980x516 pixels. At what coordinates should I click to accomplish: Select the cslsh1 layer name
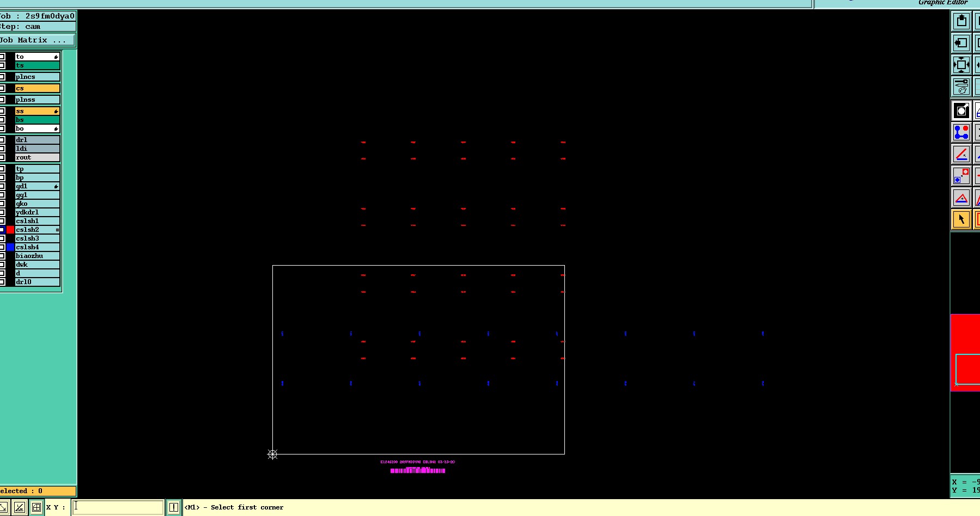[x=37, y=221]
